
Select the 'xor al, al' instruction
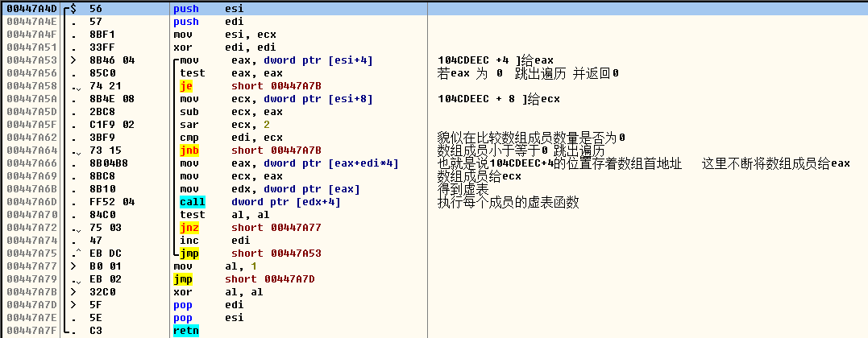coord(218,291)
